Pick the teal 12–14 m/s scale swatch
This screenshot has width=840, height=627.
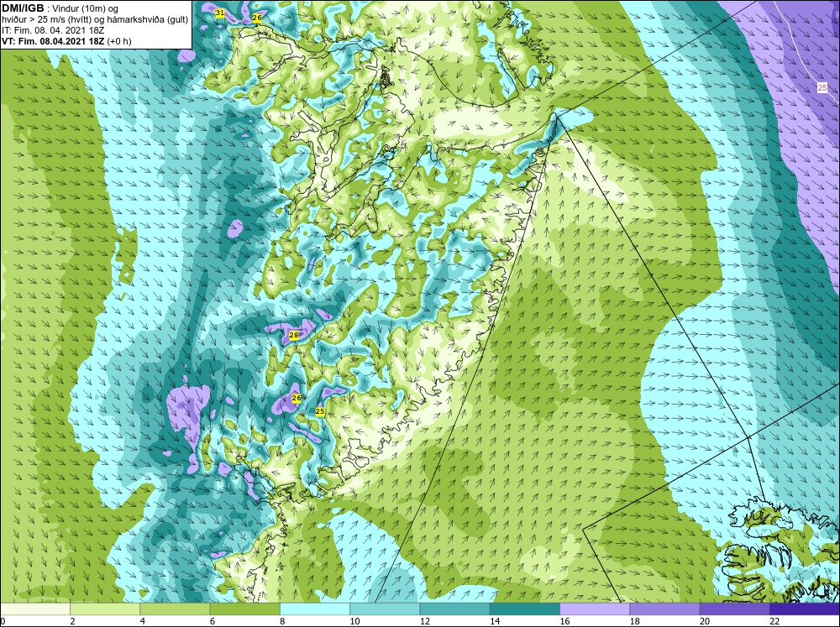(x=454, y=609)
